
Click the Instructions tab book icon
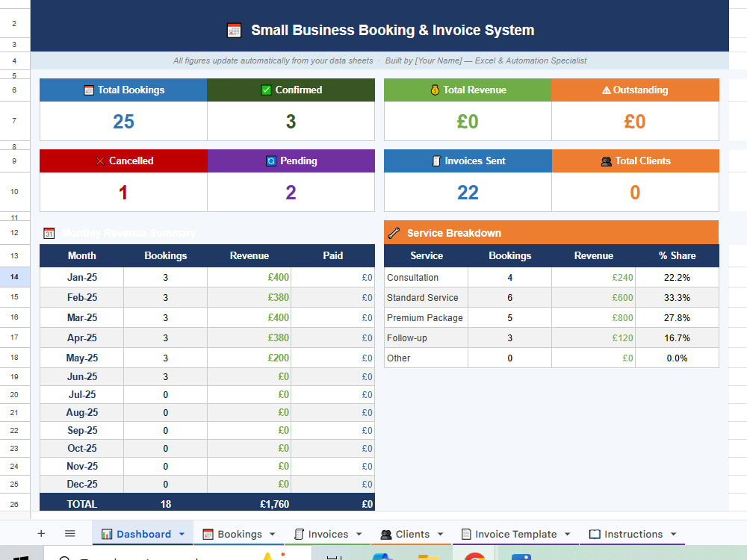(x=595, y=535)
